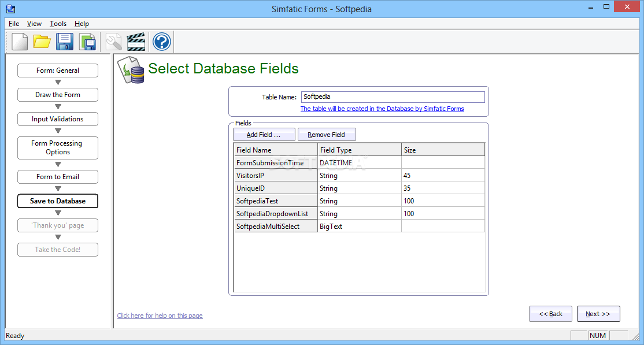644x345 pixels.
Task: Click the Next >> button
Action: coord(598,314)
